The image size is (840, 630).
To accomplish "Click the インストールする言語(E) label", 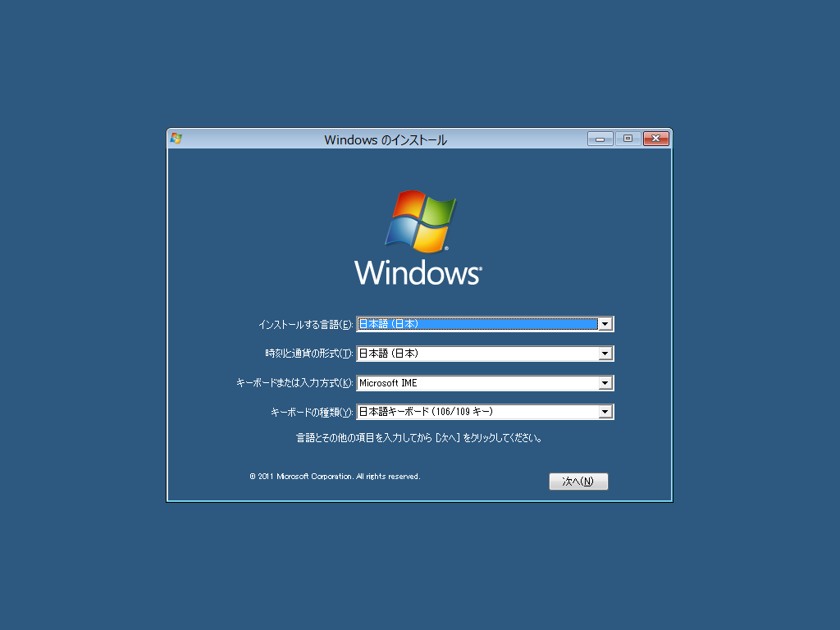I will pos(305,325).
